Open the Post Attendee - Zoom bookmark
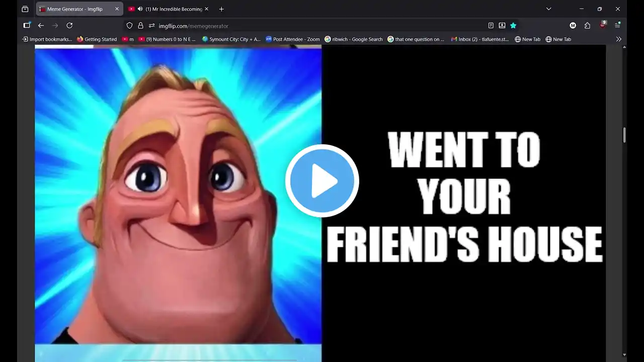 [x=293, y=39]
